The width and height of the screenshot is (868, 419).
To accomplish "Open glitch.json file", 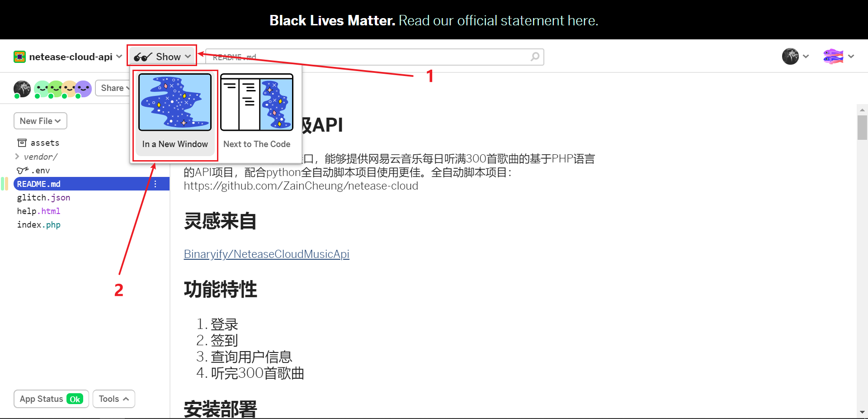I will tap(43, 198).
